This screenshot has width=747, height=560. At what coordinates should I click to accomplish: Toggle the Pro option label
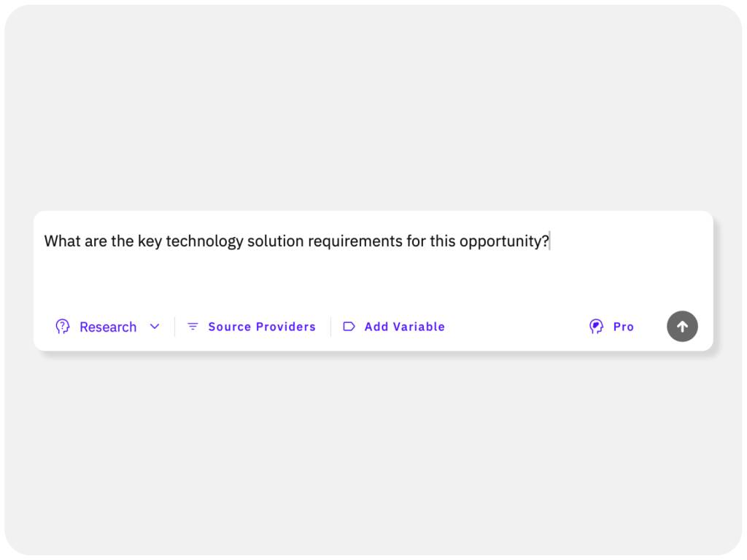point(624,327)
